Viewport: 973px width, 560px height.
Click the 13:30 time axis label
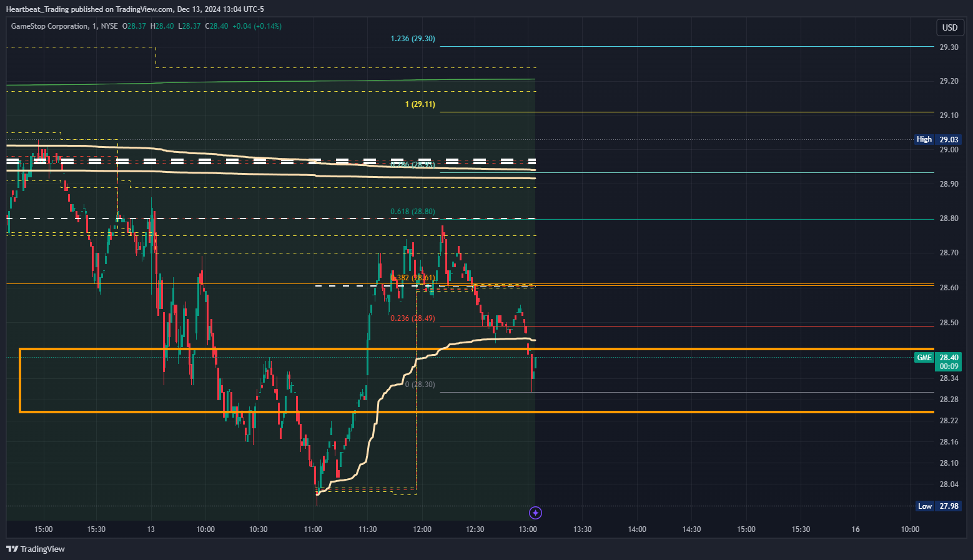tap(583, 529)
